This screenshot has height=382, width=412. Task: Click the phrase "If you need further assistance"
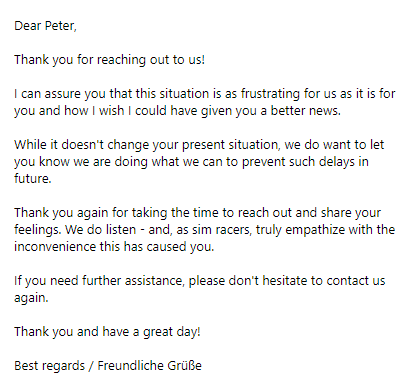pyautogui.click(x=99, y=281)
